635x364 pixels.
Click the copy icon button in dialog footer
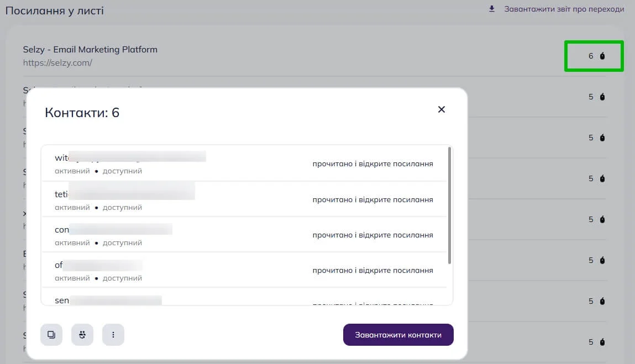(51, 334)
